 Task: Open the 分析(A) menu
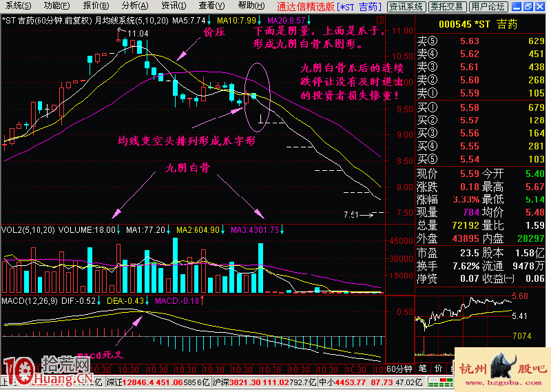pos(135,6)
